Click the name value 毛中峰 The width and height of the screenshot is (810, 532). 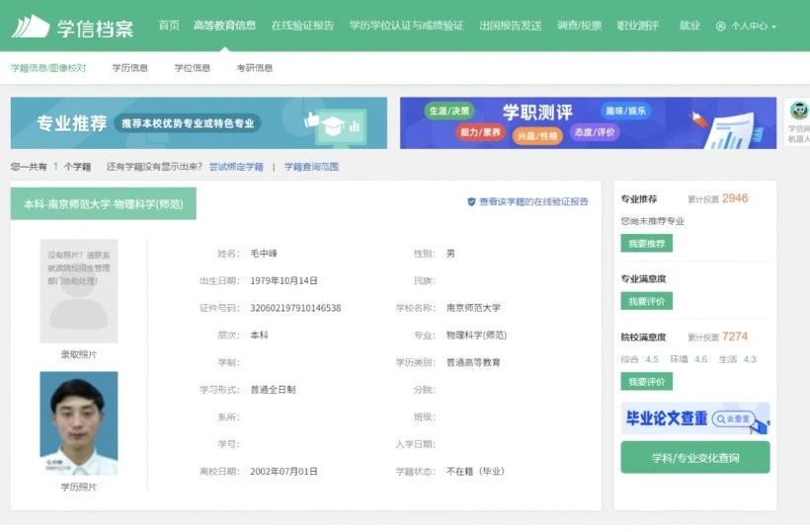pyautogui.click(x=264, y=254)
